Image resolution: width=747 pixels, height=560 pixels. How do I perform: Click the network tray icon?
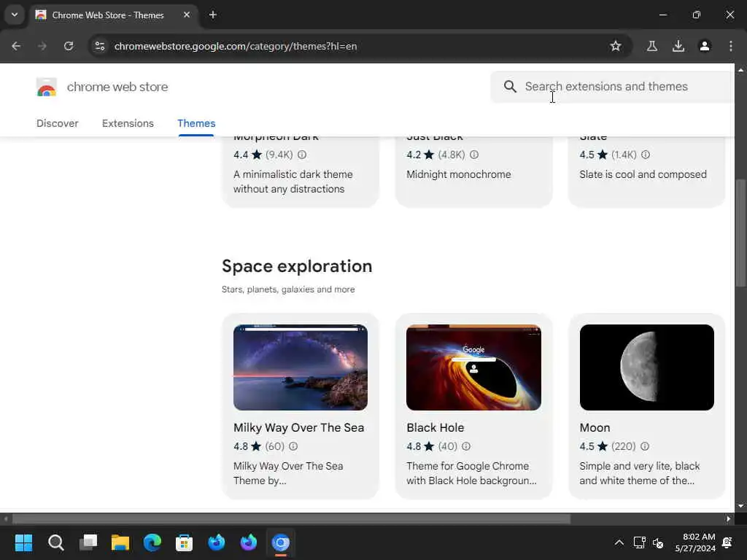[x=639, y=542]
